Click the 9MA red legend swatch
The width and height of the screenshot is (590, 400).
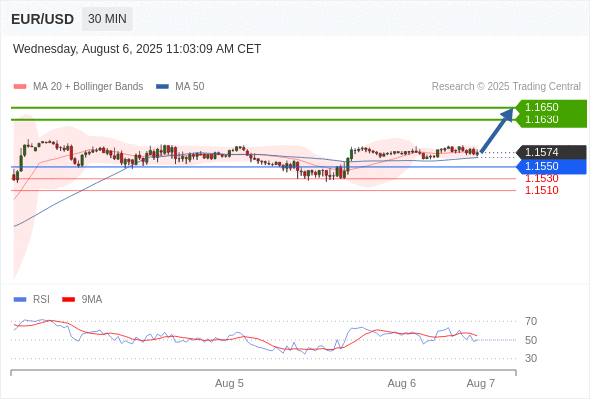(x=68, y=300)
